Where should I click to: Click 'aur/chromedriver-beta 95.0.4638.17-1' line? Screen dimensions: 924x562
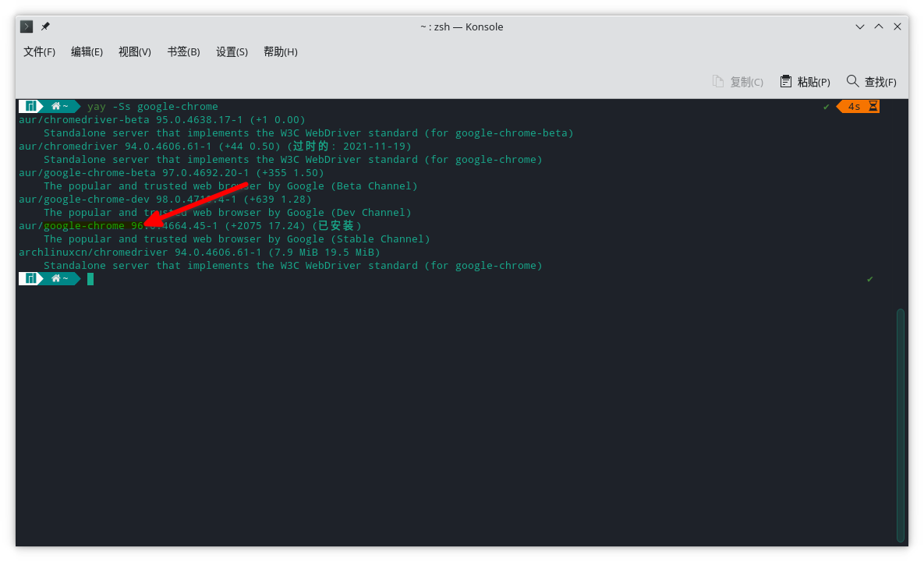tap(162, 119)
